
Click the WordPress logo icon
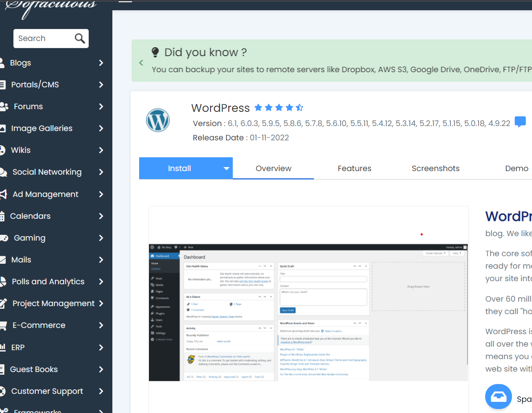(158, 120)
